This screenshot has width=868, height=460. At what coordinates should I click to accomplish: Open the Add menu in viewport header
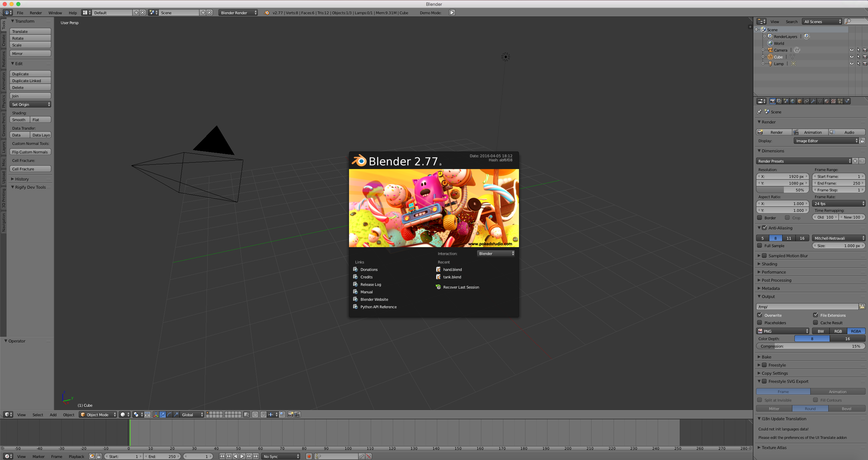53,415
